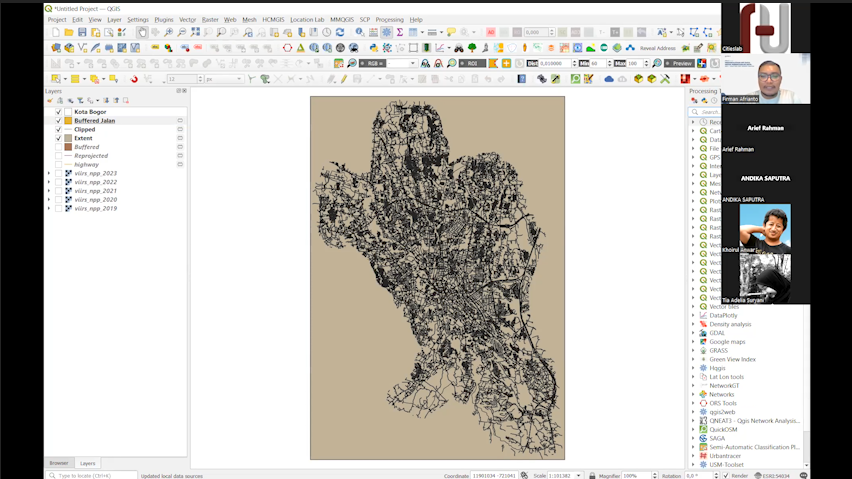
Task: Open the Processing Toolbox gear icon
Action: pos(386,32)
